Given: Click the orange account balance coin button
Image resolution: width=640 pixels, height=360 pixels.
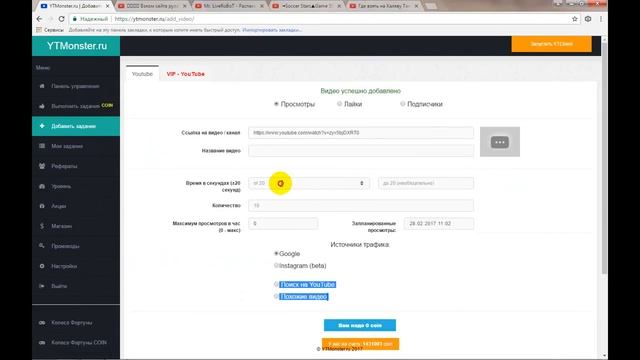Looking at the screenshot, I should pyautogui.click(x=360, y=344).
